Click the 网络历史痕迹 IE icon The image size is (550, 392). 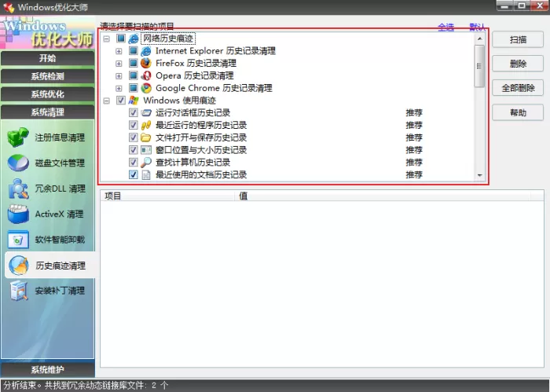pos(134,38)
